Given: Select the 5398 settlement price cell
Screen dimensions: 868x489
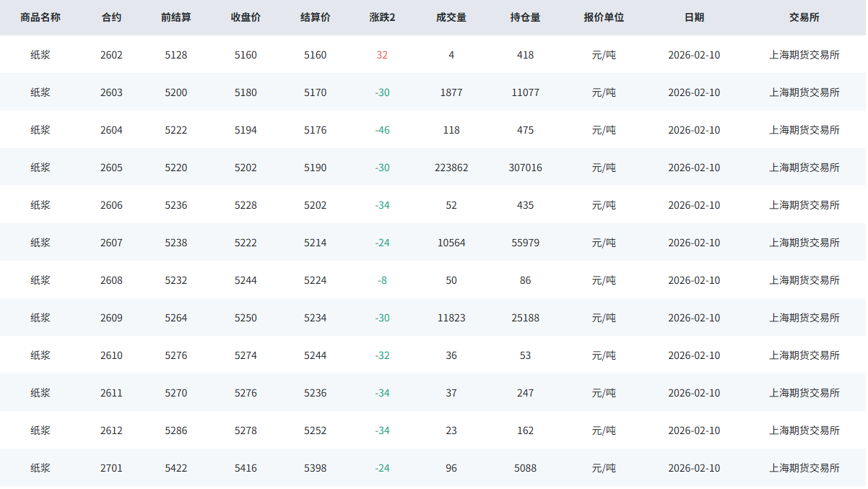Looking at the screenshot, I should [315, 468].
